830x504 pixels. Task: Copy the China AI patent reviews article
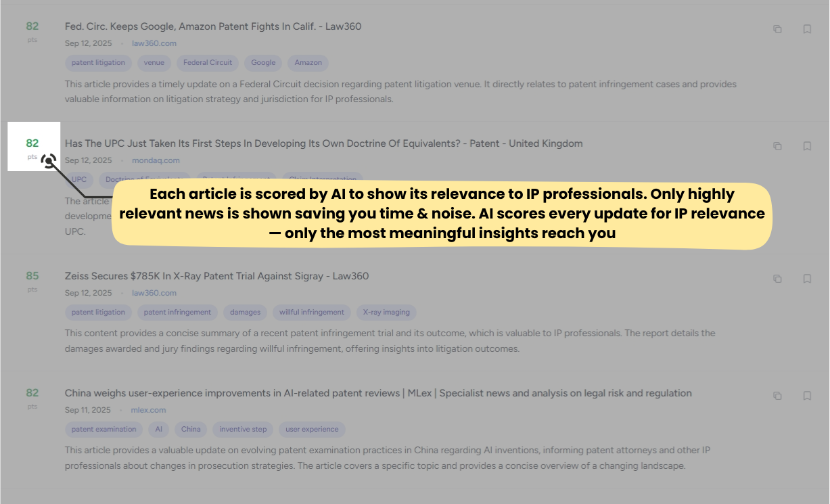point(777,396)
